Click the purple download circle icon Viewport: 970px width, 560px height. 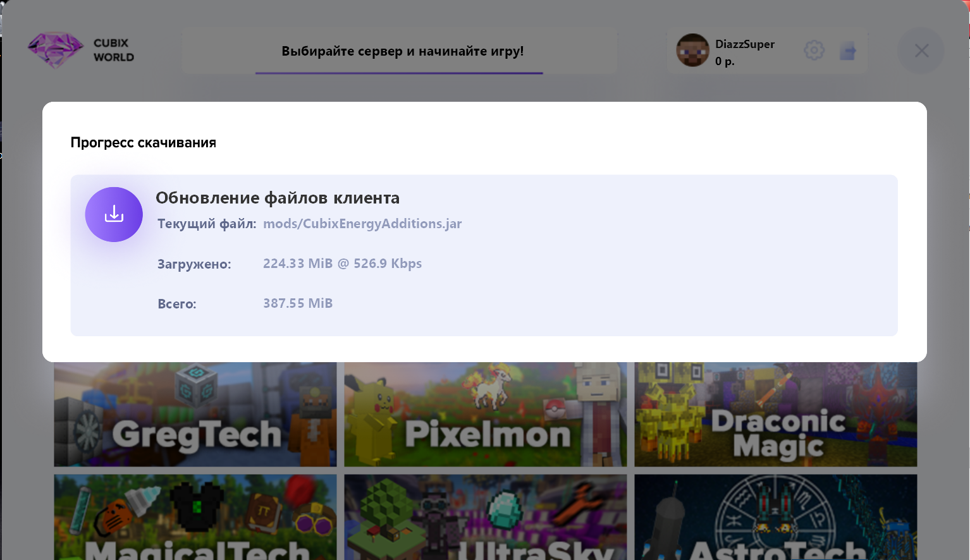[x=114, y=214]
